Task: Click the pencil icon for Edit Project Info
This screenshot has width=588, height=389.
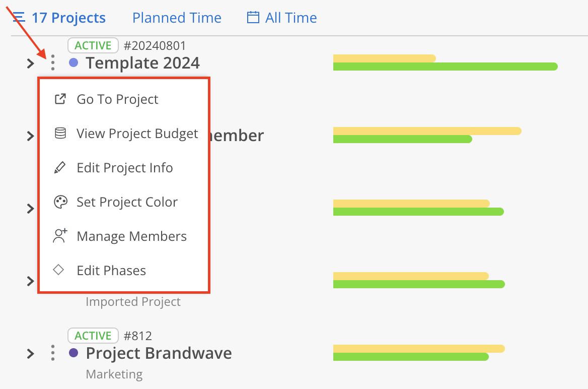Action: click(60, 168)
